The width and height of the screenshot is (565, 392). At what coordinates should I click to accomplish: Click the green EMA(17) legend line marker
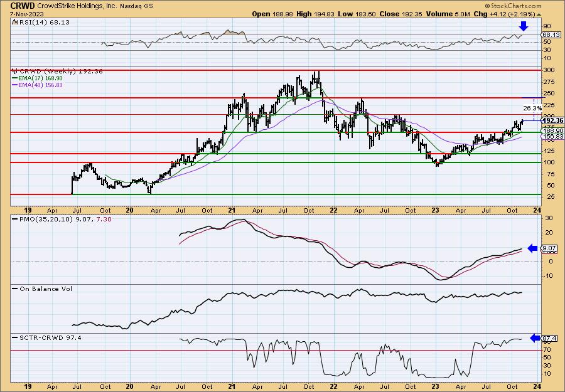pyautogui.click(x=14, y=78)
